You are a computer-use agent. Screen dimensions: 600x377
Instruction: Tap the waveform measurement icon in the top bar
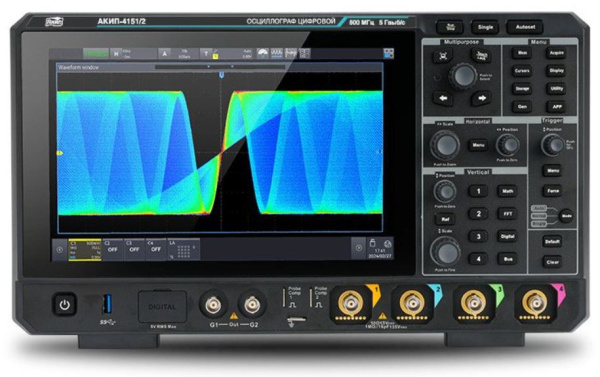(x=277, y=53)
